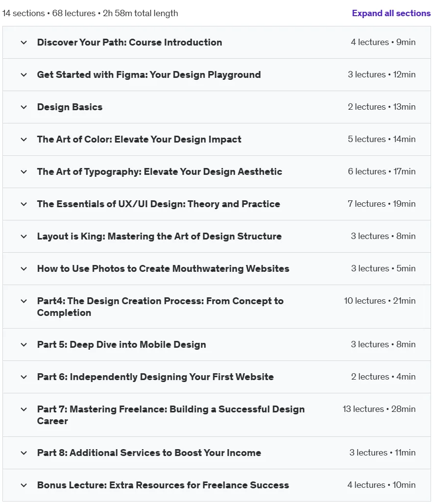Expand chevron beside Essentials of UX/UI Design

pos(24,204)
